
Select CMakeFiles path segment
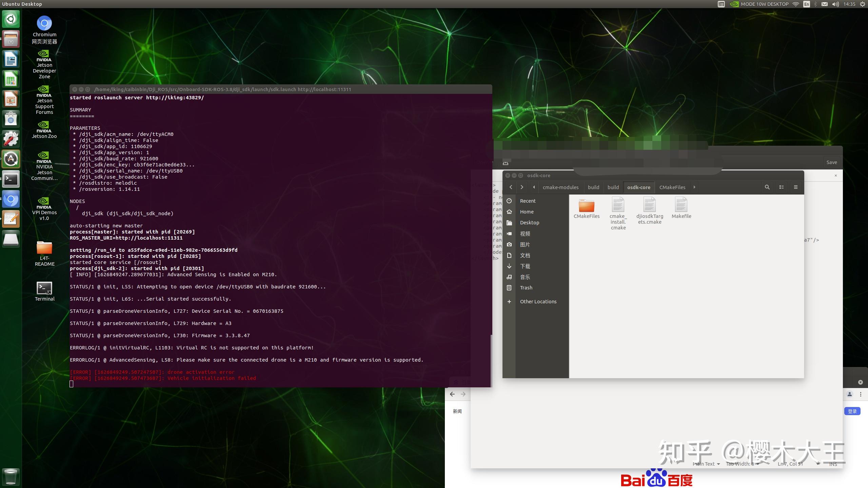672,187
